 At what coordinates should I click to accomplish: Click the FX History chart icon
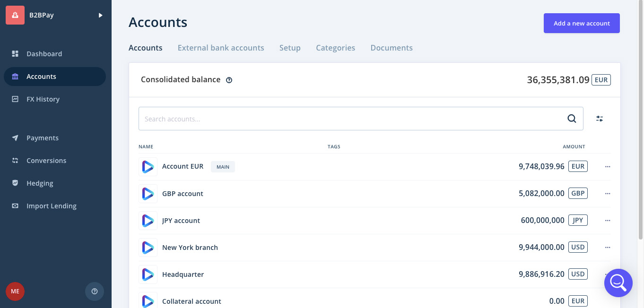point(15,99)
